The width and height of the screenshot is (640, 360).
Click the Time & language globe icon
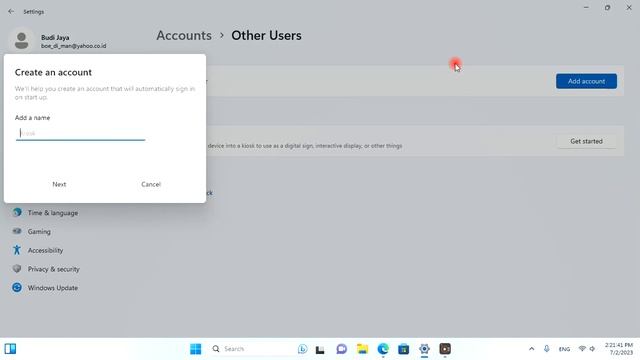click(17, 212)
